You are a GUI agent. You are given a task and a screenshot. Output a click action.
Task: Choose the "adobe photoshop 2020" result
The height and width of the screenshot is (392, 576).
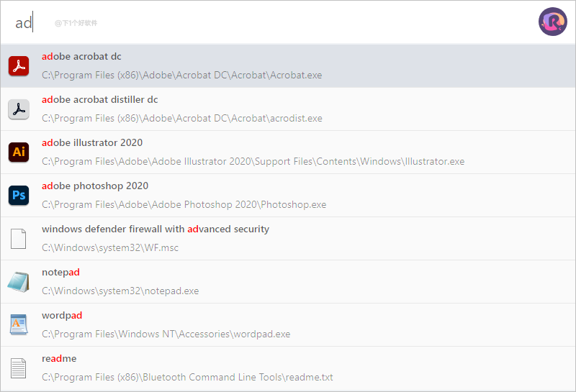tap(95, 186)
